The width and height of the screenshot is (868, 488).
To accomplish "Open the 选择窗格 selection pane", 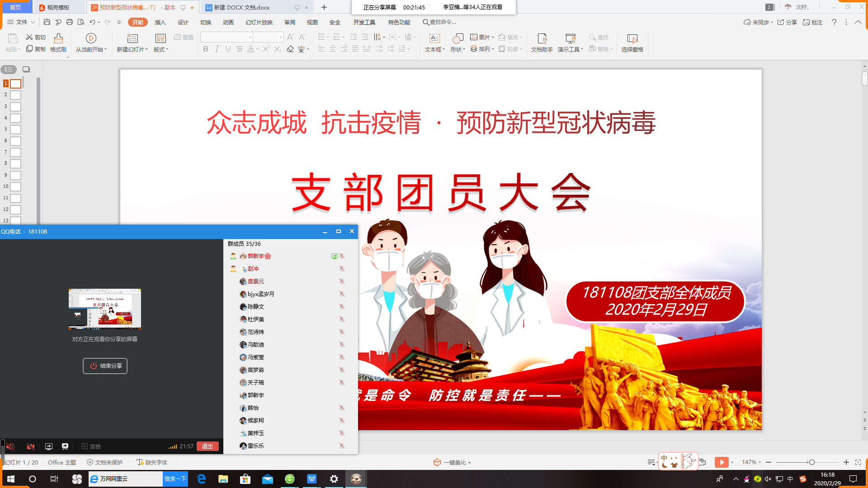I will point(632,38).
